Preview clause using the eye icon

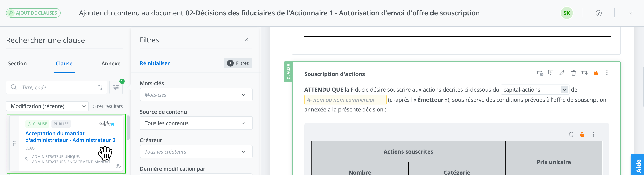118,166
